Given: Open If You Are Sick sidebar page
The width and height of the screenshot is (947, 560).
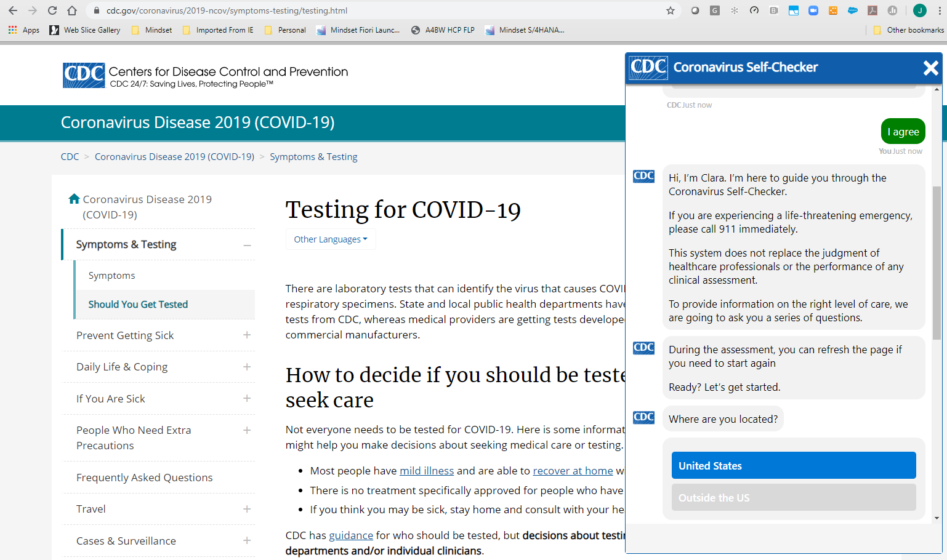Looking at the screenshot, I should [x=111, y=399].
